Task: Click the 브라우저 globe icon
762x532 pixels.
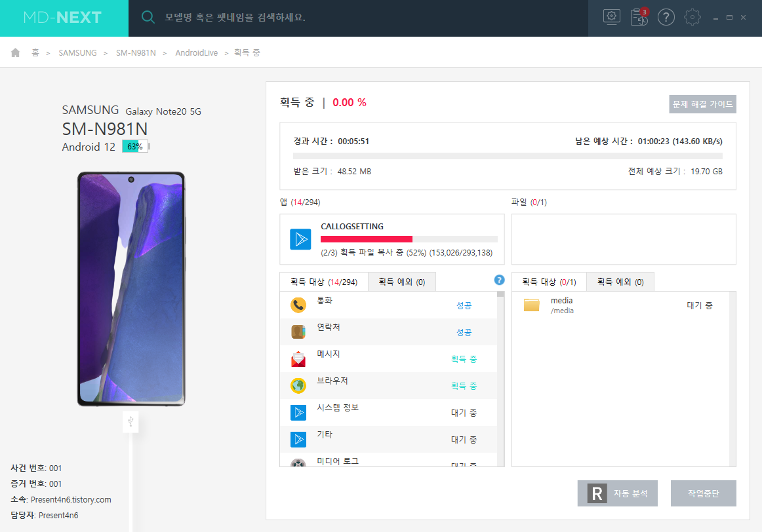Action: 298,386
